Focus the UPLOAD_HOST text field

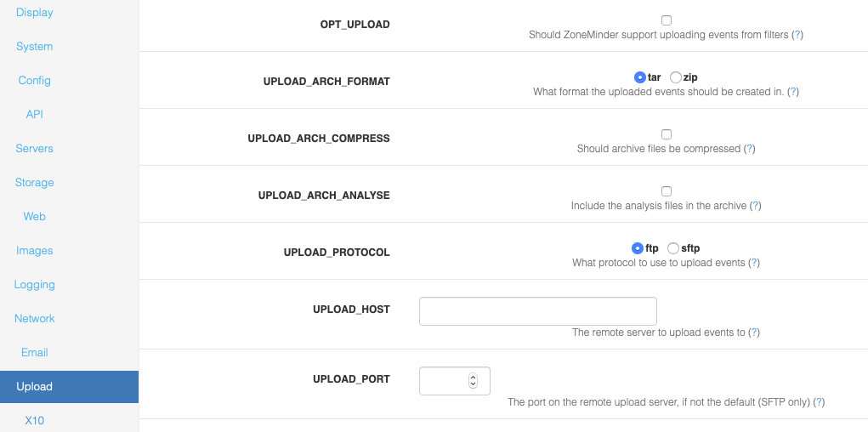538,311
